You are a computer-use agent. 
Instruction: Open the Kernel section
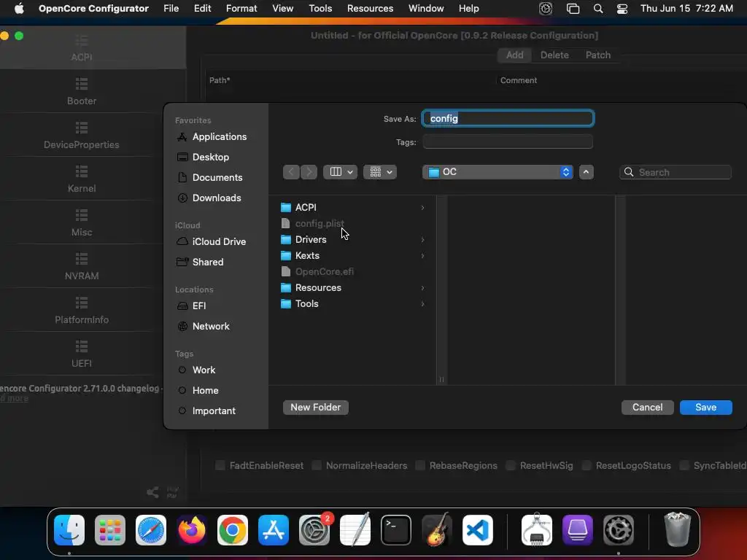[x=82, y=179]
